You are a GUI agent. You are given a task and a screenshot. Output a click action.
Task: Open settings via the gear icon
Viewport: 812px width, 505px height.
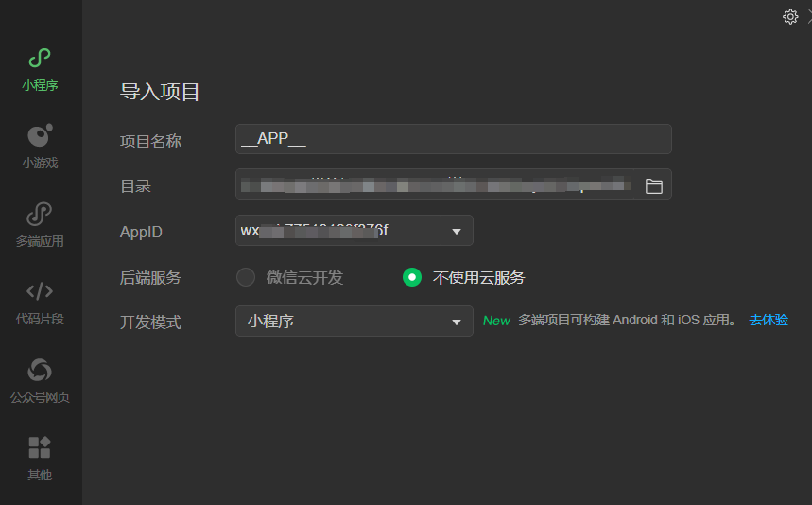tap(790, 17)
